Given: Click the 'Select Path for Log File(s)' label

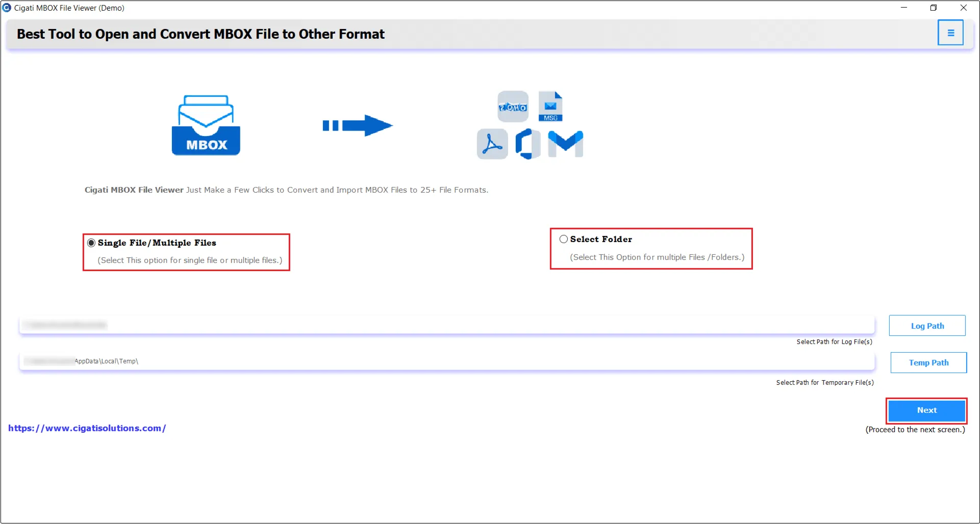Looking at the screenshot, I should coord(834,342).
